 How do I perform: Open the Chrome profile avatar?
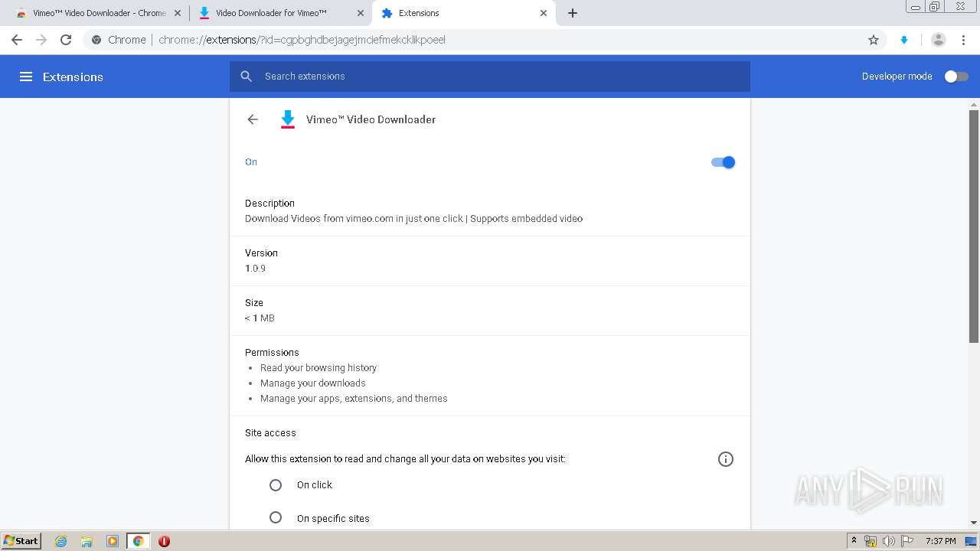click(939, 40)
